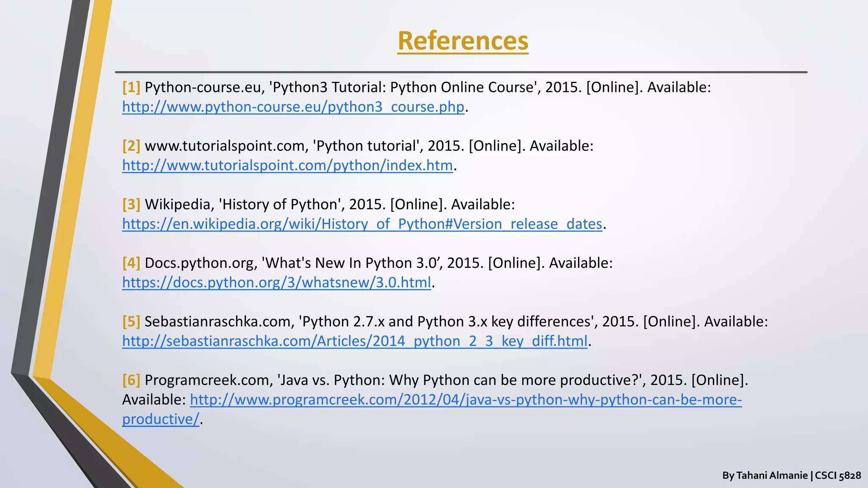The width and height of the screenshot is (868, 488).
Task: Click the 'By Tahani Almanie | CSCI 5828' footer
Action: click(x=792, y=475)
